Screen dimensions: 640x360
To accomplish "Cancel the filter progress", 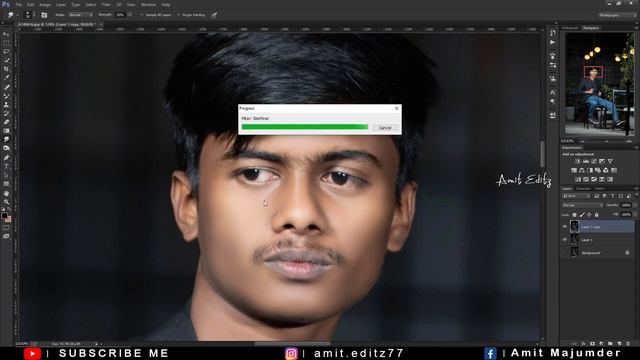I will [385, 128].
